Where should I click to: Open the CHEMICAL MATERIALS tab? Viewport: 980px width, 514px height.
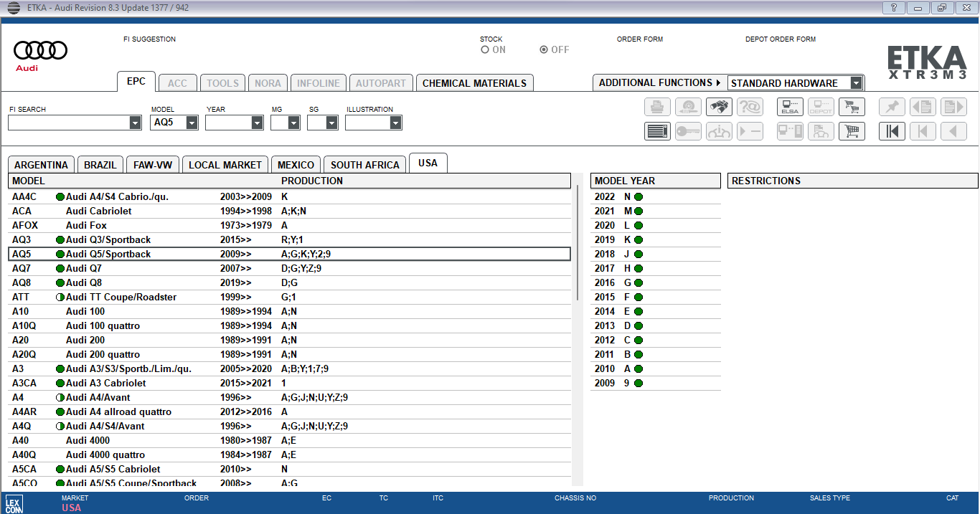474,83
